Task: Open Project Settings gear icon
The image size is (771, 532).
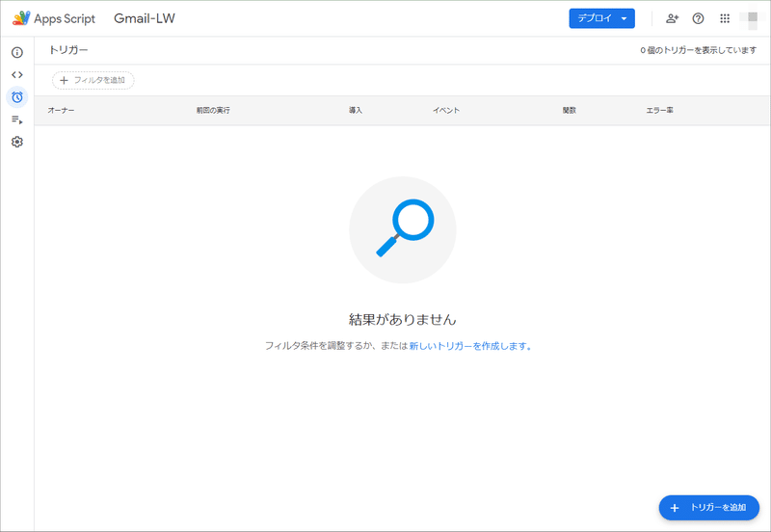Action: coord(17,142)
